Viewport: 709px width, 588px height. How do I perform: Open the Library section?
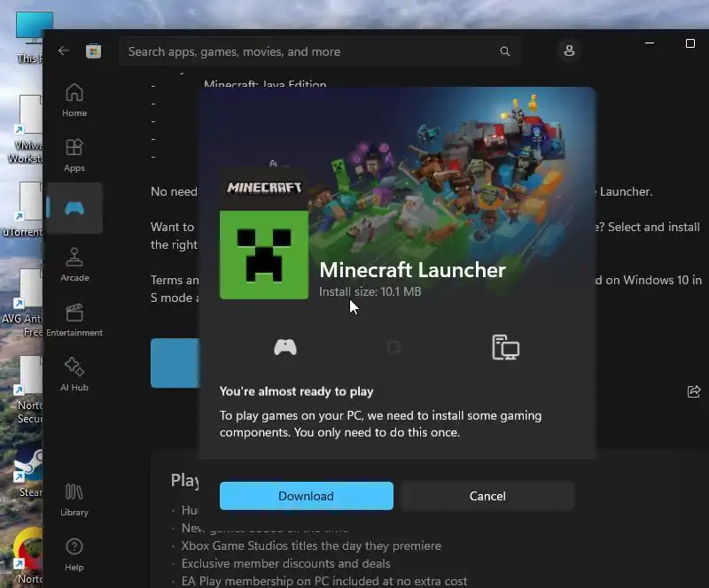(x=74, y=499)
